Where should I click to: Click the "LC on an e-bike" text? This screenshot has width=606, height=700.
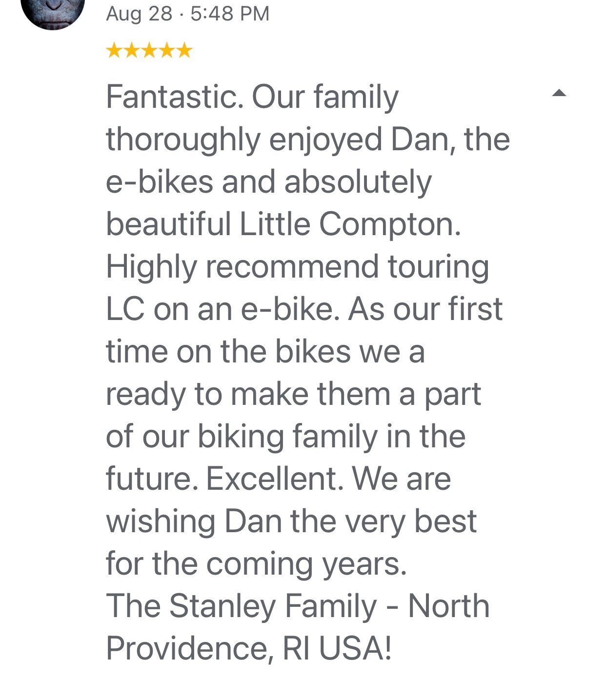[222, 309]
